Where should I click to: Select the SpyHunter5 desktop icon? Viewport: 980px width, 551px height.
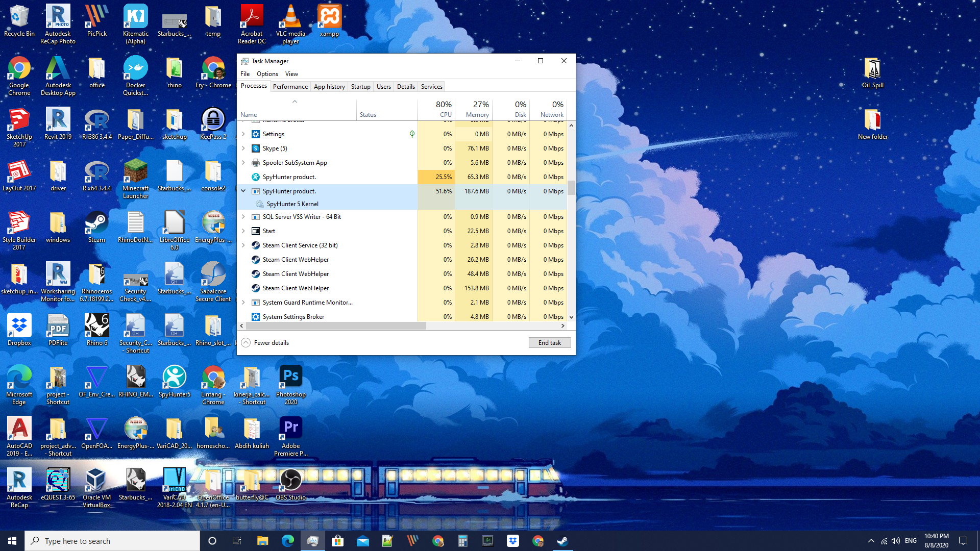(x=175, y=382)
